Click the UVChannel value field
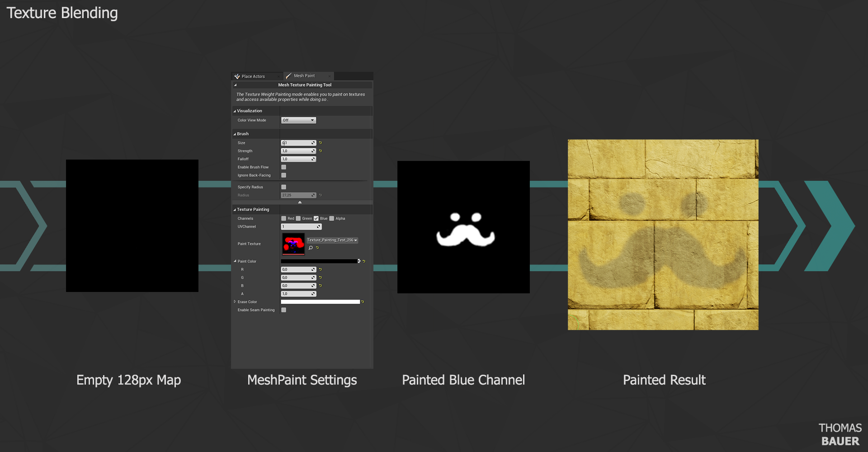This screenshot has width=868, height=452. [x=301, y=227]
